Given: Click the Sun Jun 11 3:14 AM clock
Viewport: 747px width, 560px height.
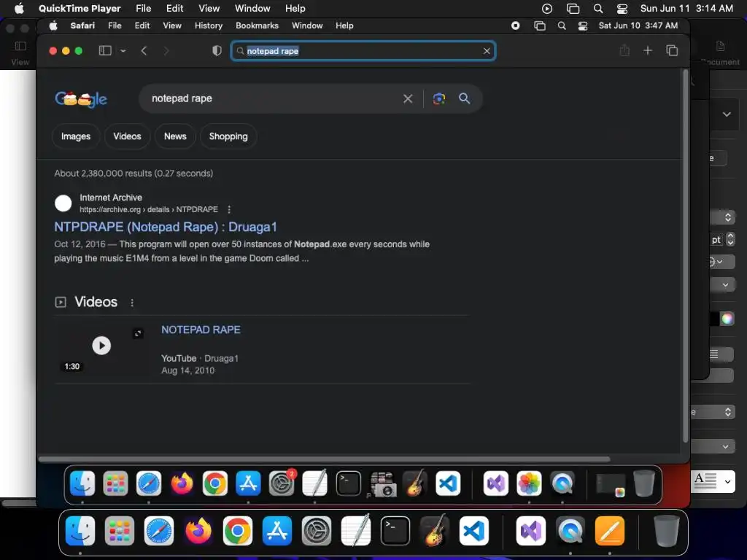Looking at the screenshot, I should 686,9.
